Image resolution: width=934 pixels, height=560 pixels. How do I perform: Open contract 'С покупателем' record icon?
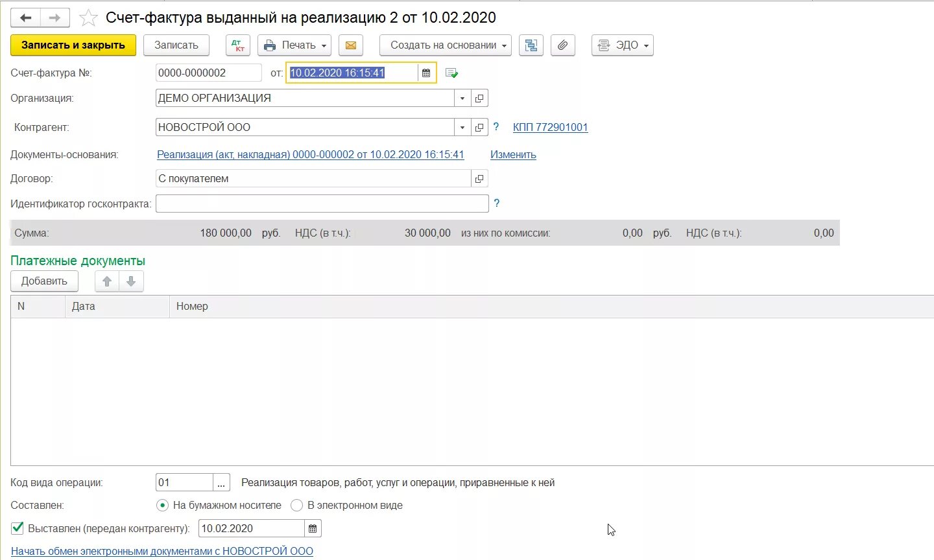(479, 179)
